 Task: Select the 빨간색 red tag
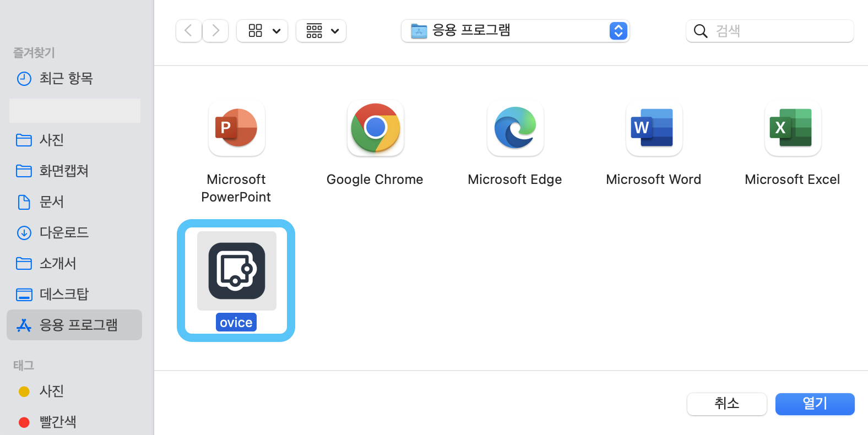coord(74,422)
